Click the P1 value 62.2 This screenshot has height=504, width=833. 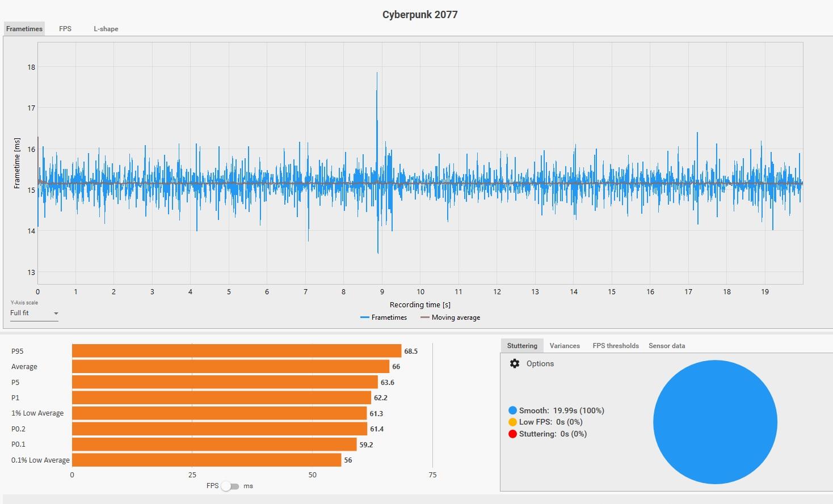381,398
